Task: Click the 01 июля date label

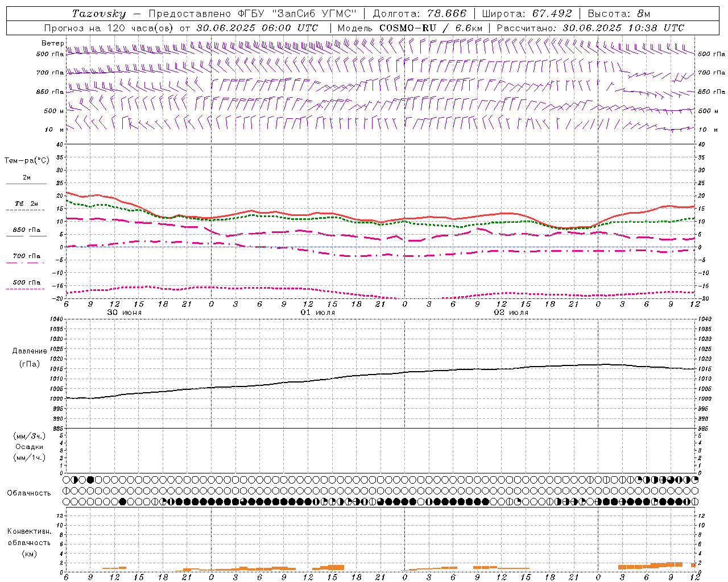Action: [x=318, y=313]
